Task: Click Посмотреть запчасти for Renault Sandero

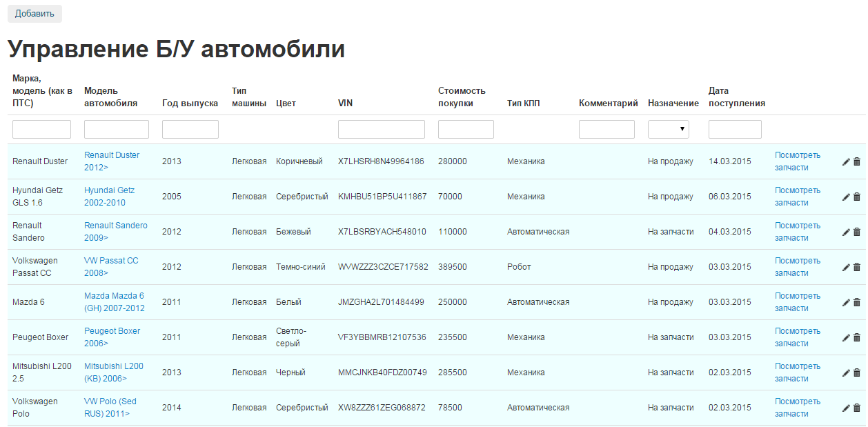Action: (x=798, y=232)
